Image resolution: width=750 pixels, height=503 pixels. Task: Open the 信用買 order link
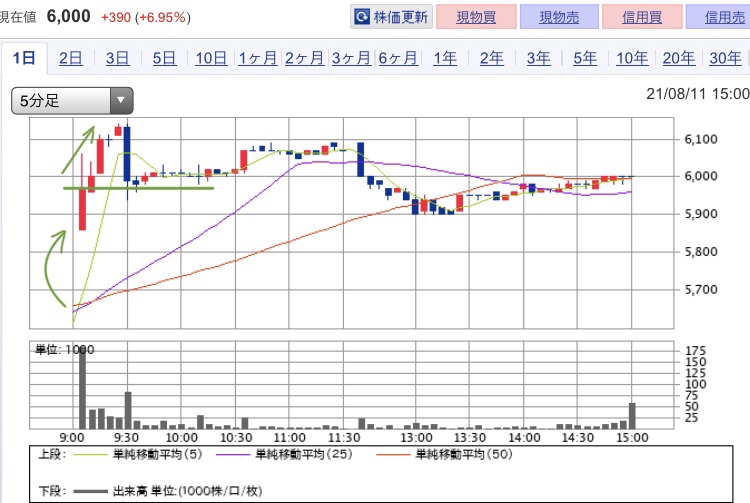pyautogui.click(x=642, y=17)
